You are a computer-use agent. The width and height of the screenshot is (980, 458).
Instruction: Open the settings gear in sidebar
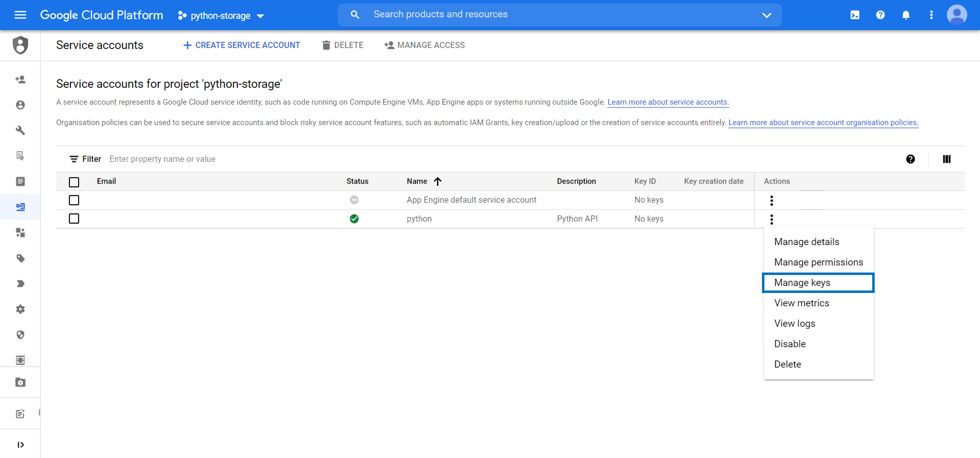pyautogui.click(x=20, y=309)
